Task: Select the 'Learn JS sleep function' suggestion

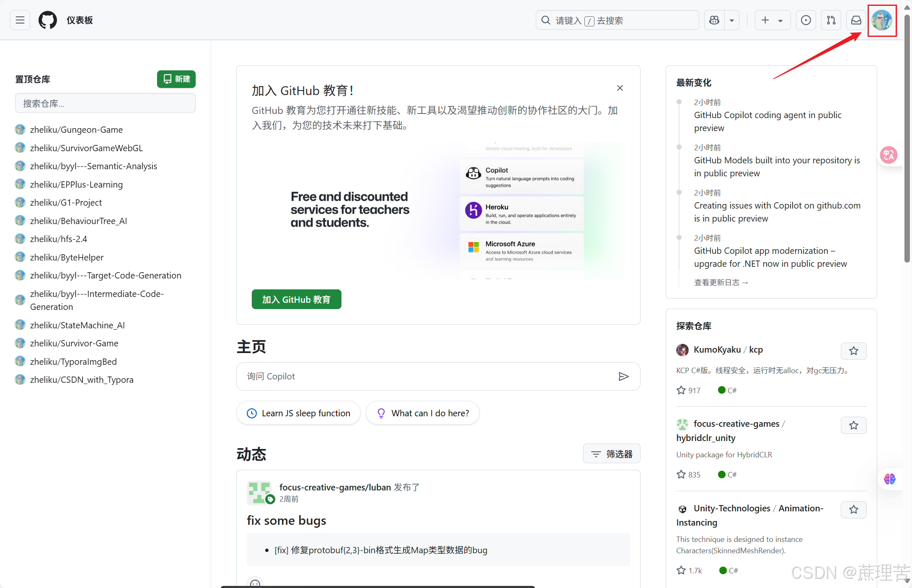Action: click(x=298, y=413)
